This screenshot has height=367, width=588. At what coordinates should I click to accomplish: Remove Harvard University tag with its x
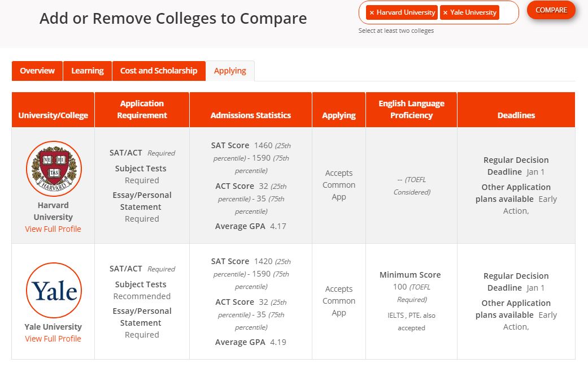372,12
